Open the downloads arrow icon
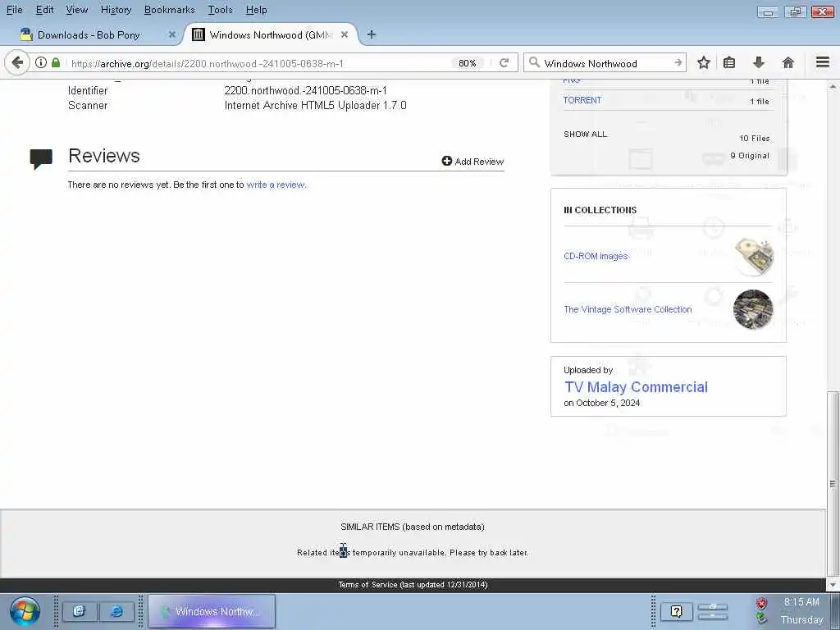840x630 pixels. click(x=758, y=62)
